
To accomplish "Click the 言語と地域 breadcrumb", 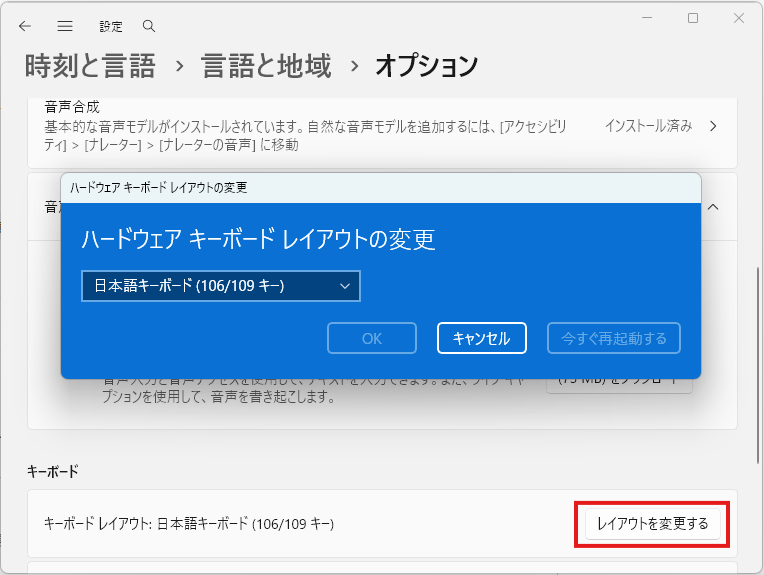I will point(266,66).
